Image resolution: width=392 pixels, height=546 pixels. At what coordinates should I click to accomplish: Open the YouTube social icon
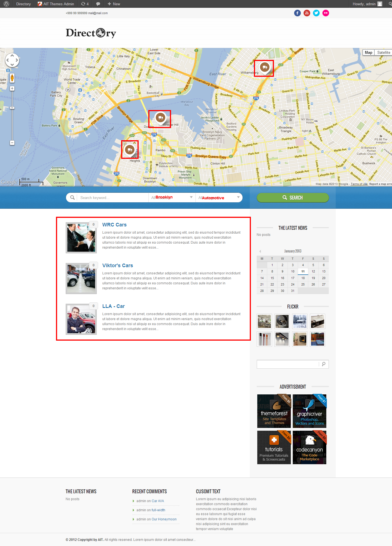(x=307, y=13)
